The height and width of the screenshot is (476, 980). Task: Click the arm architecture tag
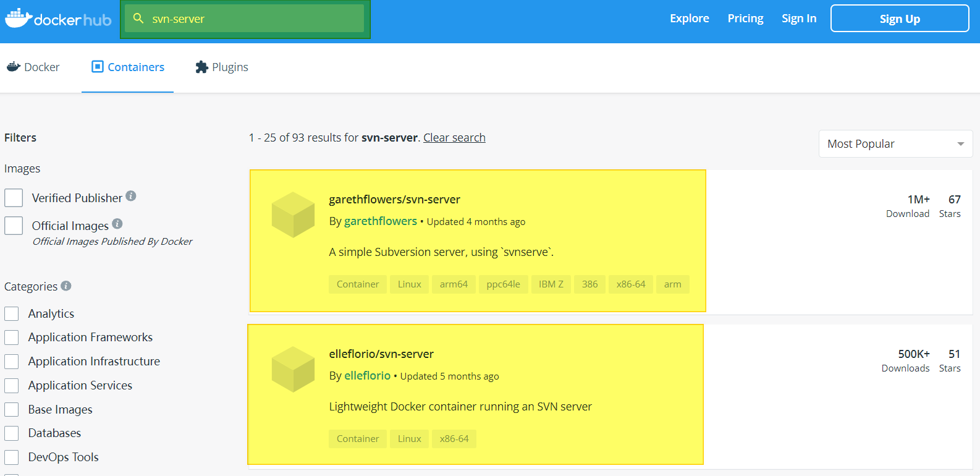tap(672, 284)
